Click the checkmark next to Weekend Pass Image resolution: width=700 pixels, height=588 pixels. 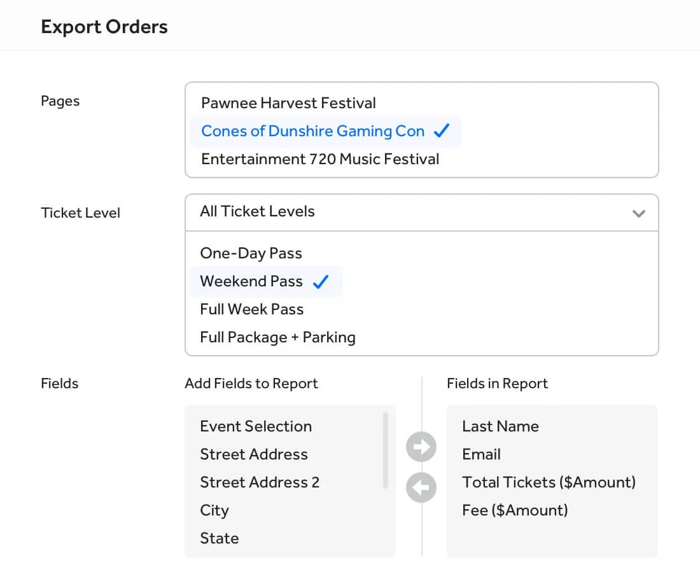click(x=322, y=281)
